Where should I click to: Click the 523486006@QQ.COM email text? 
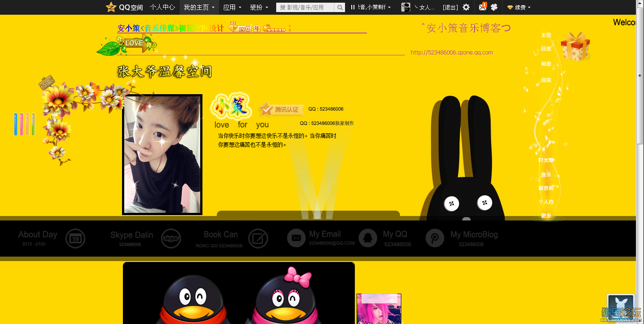tap(332, 243)
